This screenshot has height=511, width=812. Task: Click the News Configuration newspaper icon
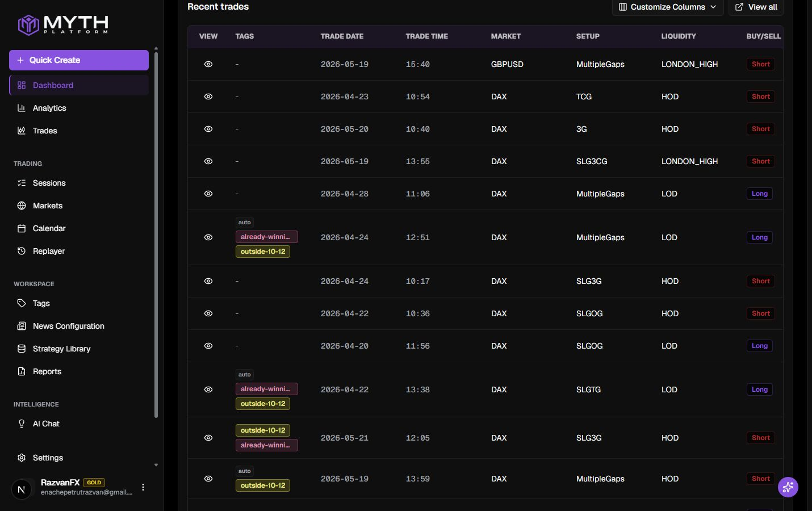click(22, 326)
